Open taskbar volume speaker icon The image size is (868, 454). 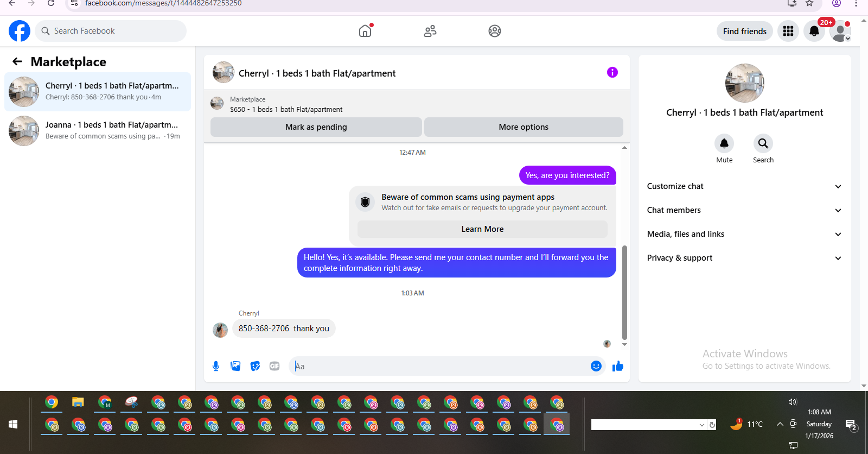pyautogui.click(x=793, y=402)
